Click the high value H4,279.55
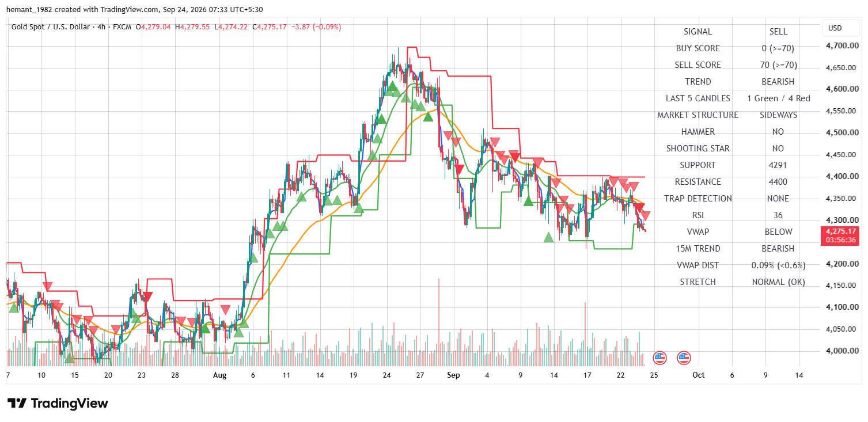 tap(192, 27)
